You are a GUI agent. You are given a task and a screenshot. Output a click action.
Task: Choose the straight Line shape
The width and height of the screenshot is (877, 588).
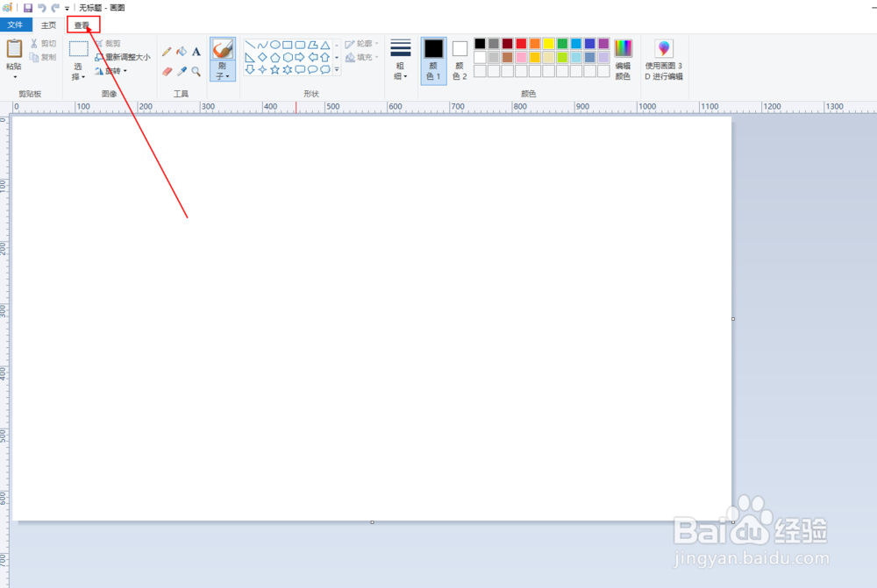(250, 45)
